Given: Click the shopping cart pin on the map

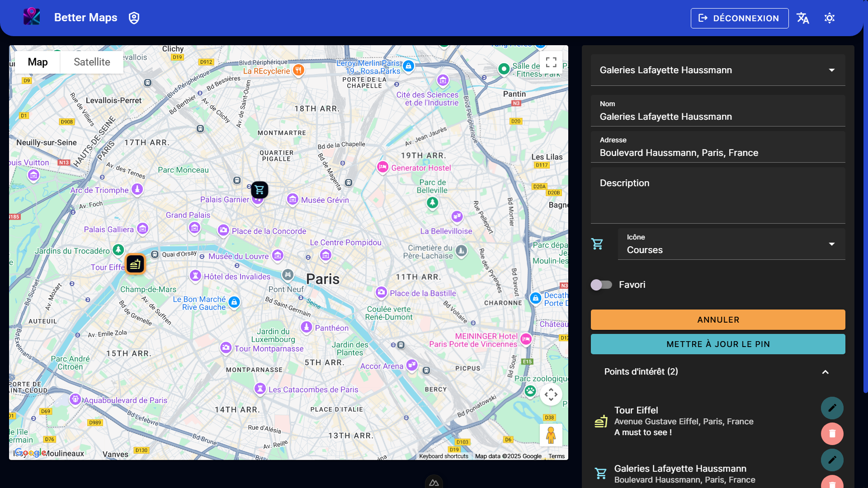Looking at the screenshot, I should pyautogui.click(x=259, y=190).
